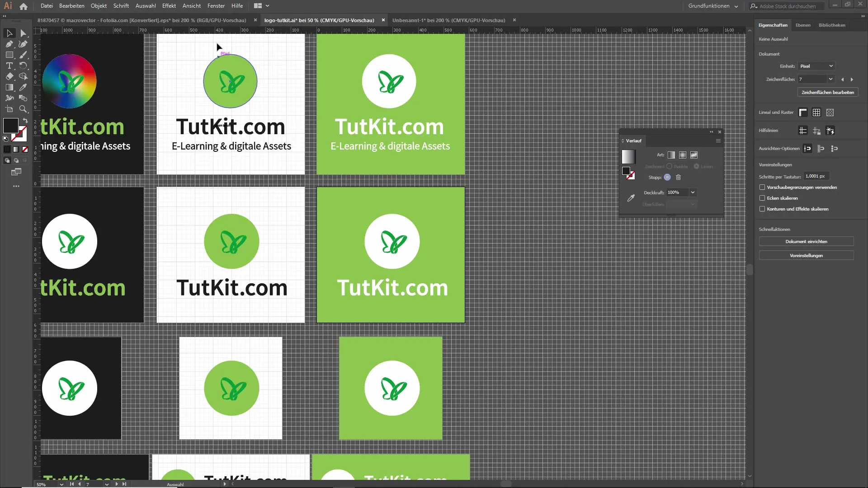Open arrange documents dropdown in menu bar

click(x=262, y=6)
